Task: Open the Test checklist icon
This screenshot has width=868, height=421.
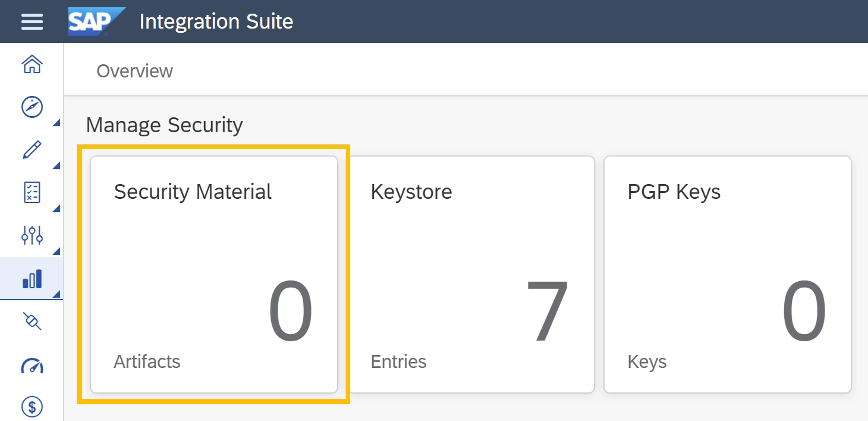Action: click(32, 193)
